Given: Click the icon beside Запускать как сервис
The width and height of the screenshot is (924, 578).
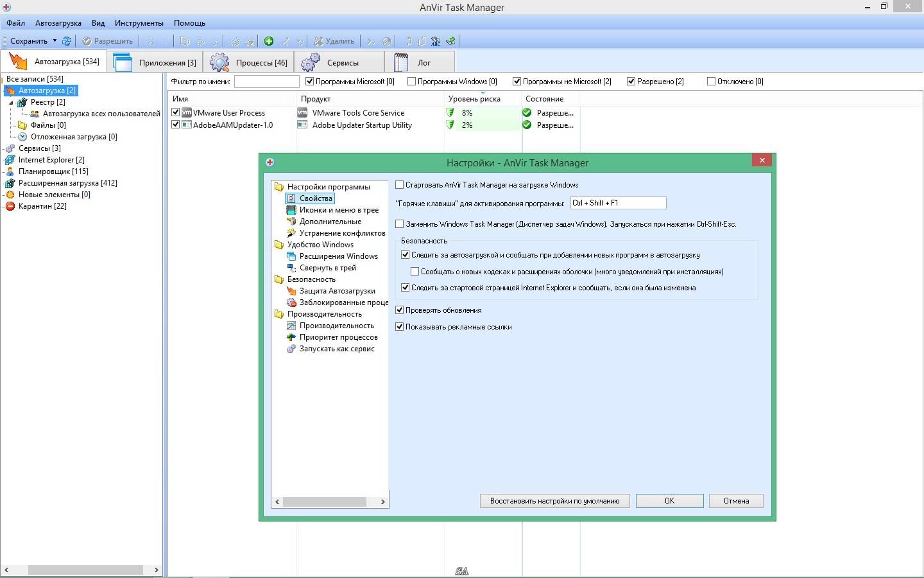Looking at the screenshot, I should click(x=291, y=349).
